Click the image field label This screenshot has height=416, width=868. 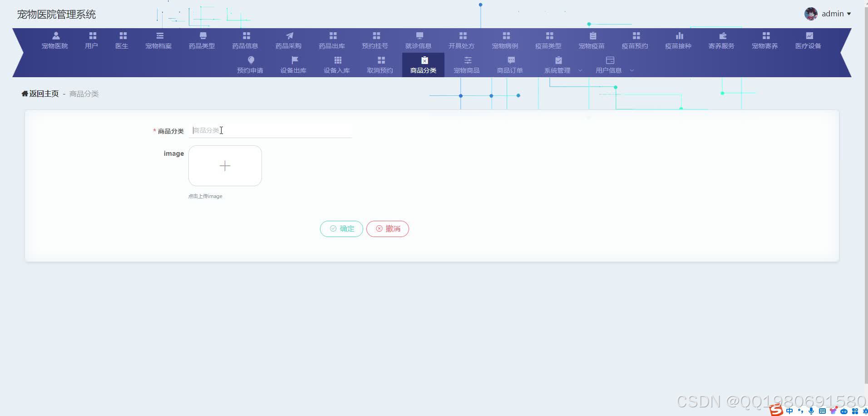(x=173, y=154)
